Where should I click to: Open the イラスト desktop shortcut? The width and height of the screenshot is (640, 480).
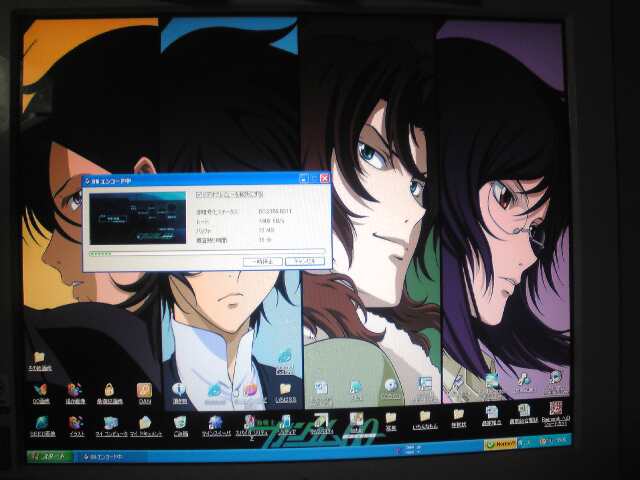[x=76, y=427]
